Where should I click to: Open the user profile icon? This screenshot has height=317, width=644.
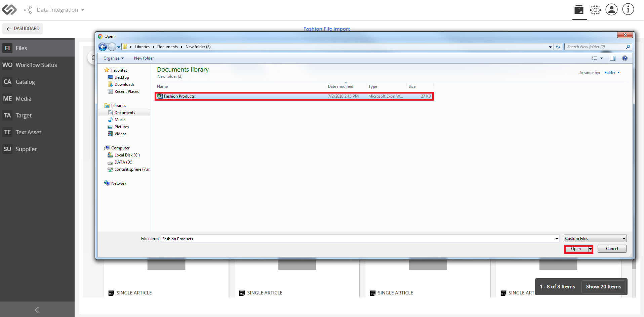pyautogui.click(x=611, y=9)
